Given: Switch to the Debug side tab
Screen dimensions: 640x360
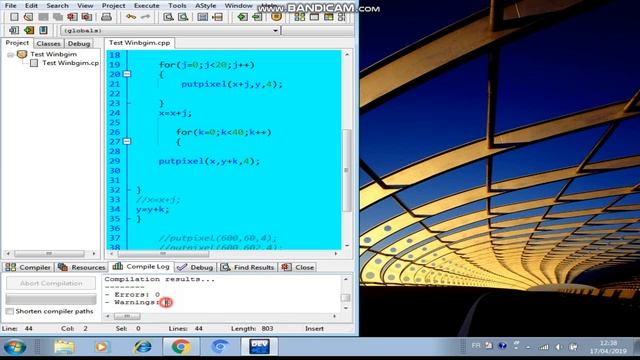Looking at the screenshot, I should (x=79, y=43).
